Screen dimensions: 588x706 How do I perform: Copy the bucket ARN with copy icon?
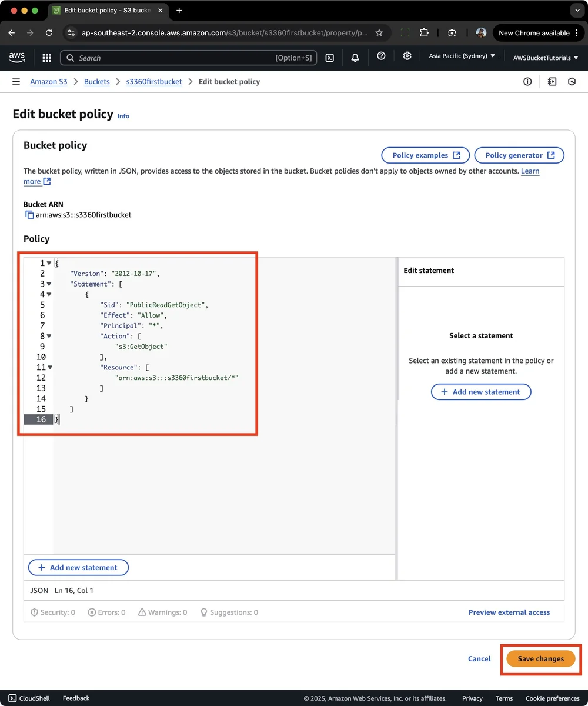click(x=29, y=215)
